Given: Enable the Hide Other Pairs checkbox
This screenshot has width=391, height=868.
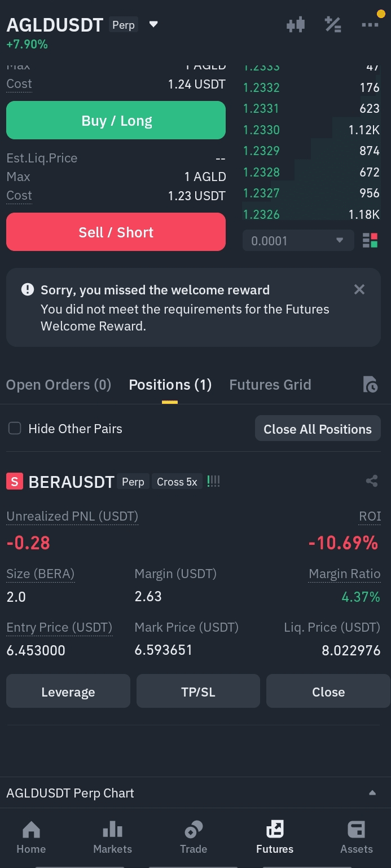Looking at the screenshot, I should point(15,429).
